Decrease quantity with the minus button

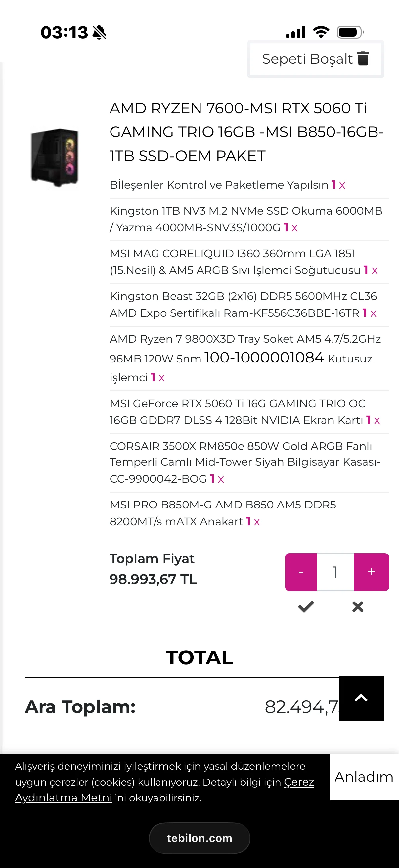[301, 572]
